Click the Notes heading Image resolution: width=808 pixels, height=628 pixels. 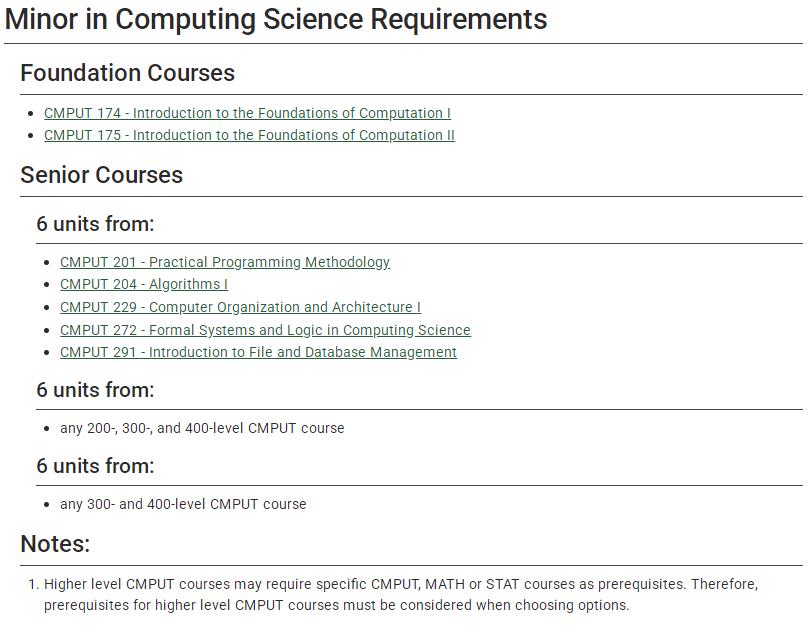55,544
